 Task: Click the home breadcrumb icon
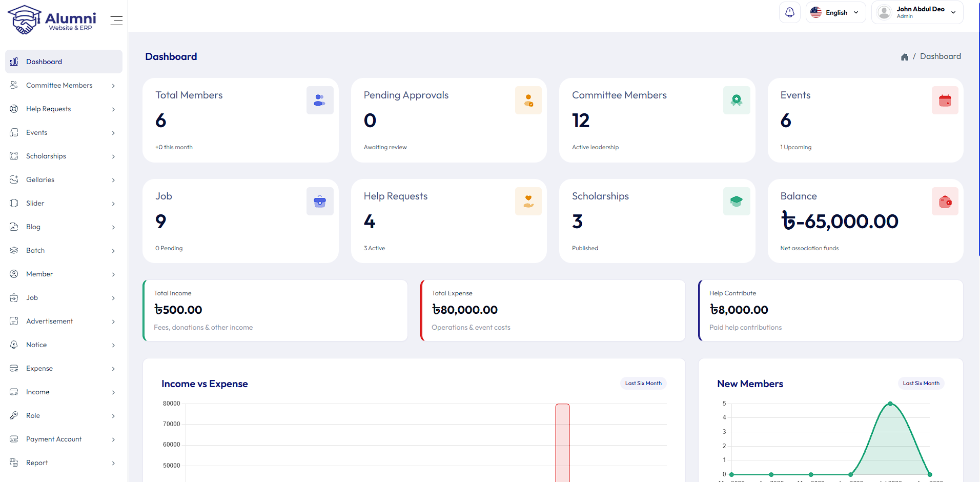pos(905,57)
